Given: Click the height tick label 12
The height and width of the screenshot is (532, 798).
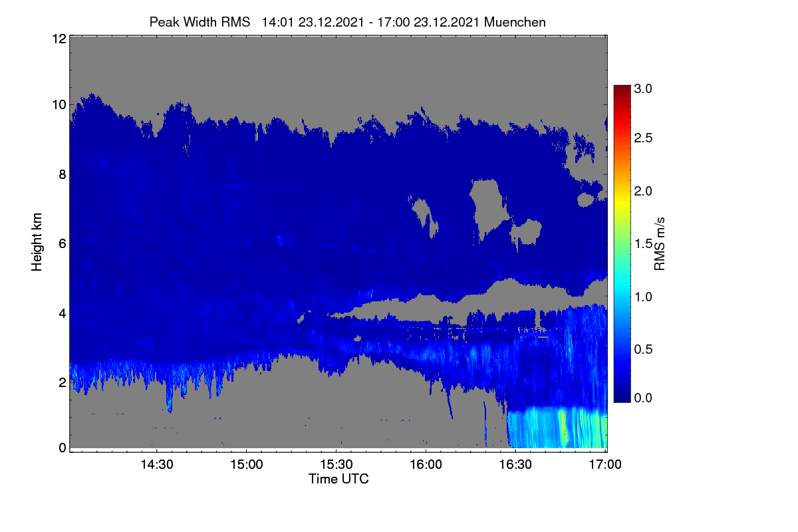Looking at the screenshot, I should click(x=58, y=39).
